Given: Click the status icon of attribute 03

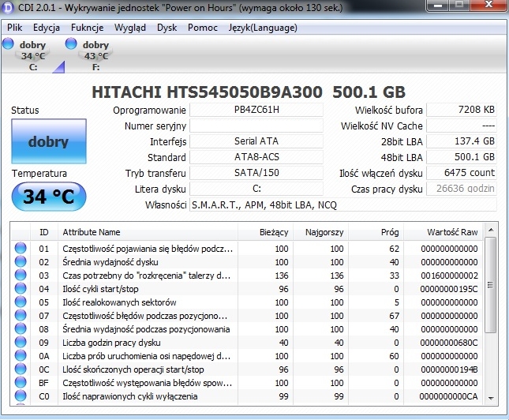Looking at the screenshot, I should point(21,276).
